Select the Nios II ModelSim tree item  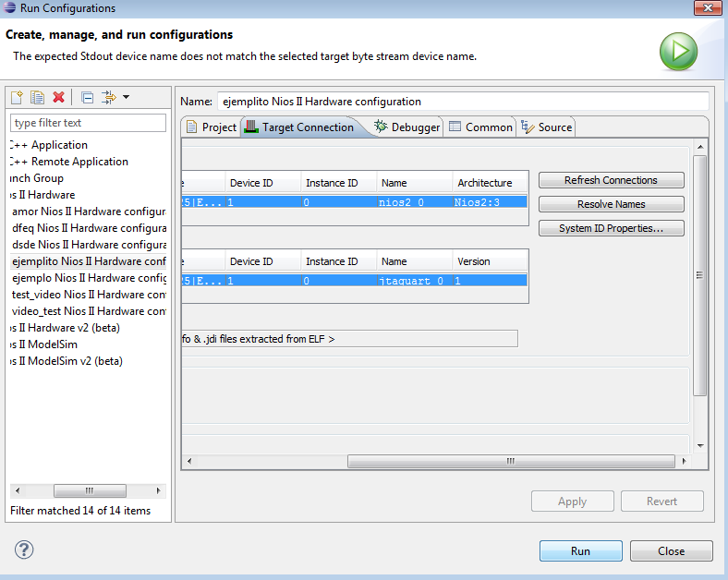[44, 344]
